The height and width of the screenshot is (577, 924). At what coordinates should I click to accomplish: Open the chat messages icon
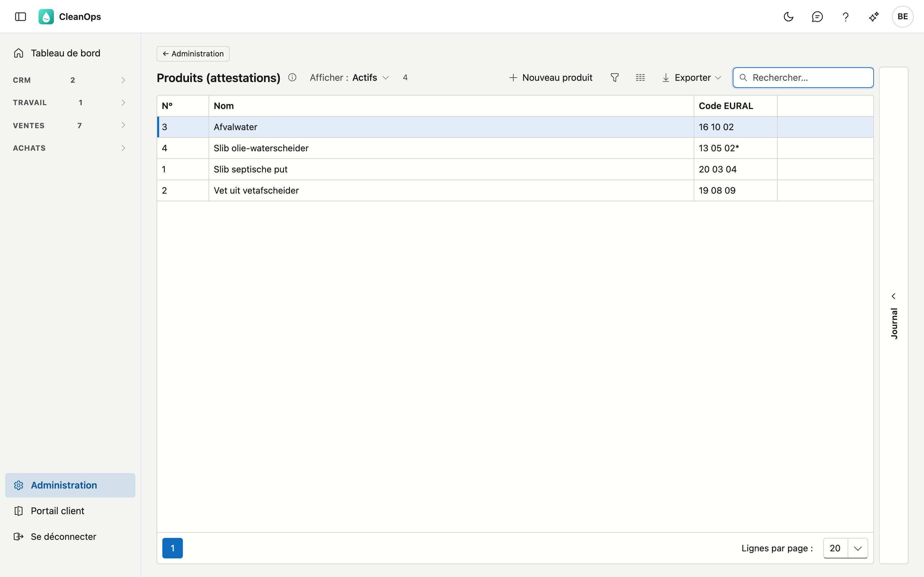pyautogui.click(x=817, y=17)
